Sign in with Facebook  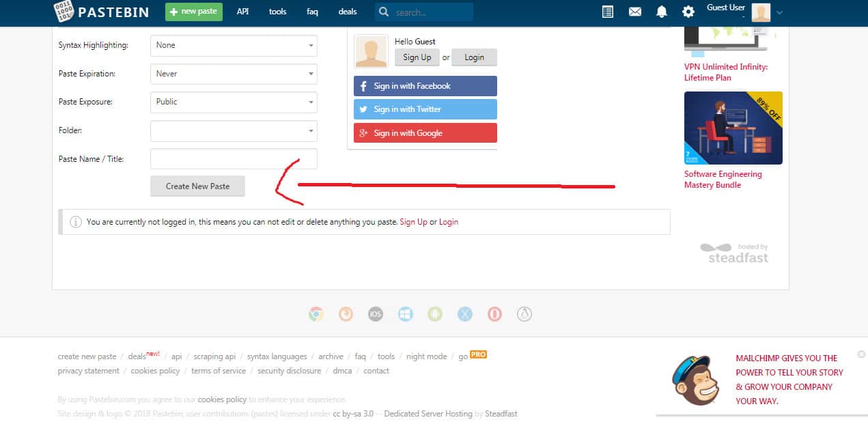click(425, 86)
